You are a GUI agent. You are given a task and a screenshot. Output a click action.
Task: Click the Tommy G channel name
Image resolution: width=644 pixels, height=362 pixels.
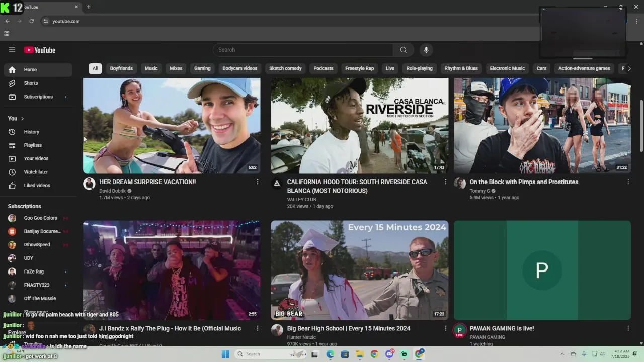tap(479, 191)
